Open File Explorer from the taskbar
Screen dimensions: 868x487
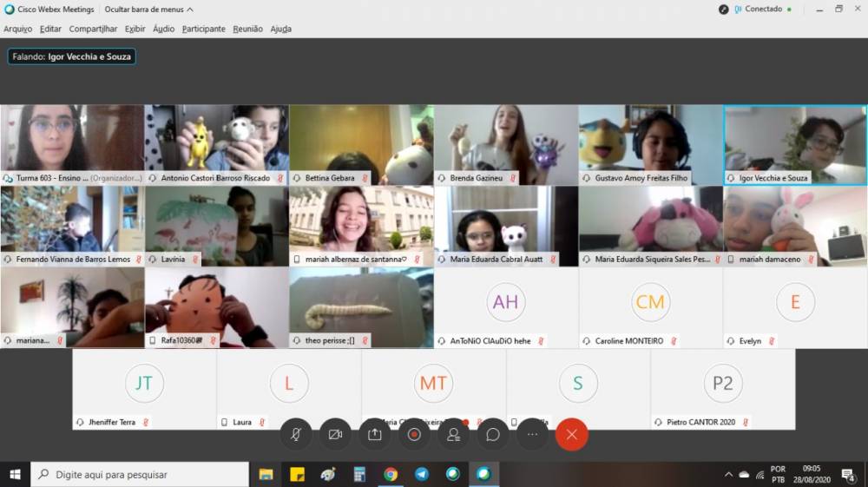[266, 474]
